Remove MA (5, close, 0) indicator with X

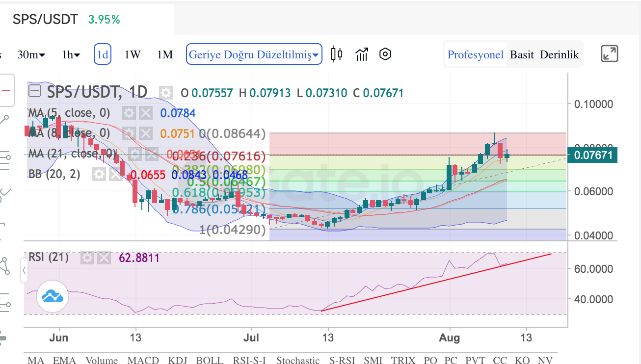pos(145,113)
